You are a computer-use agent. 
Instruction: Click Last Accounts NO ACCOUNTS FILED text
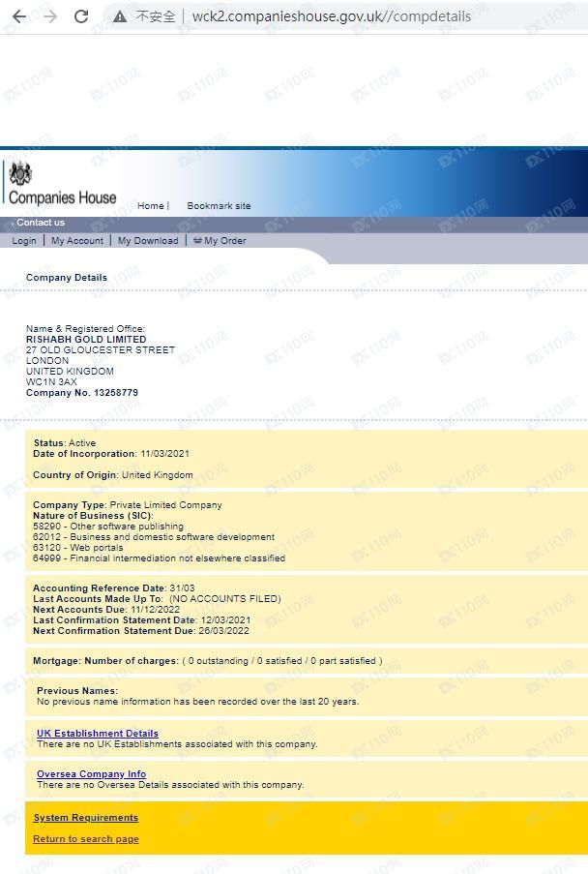click(157, 599)
